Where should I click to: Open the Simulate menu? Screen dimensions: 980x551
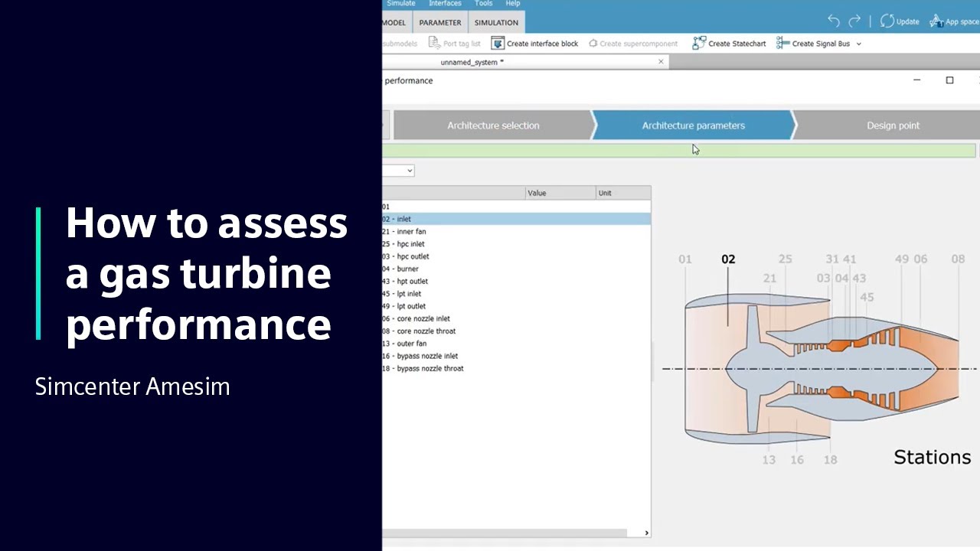click(400, 4)
